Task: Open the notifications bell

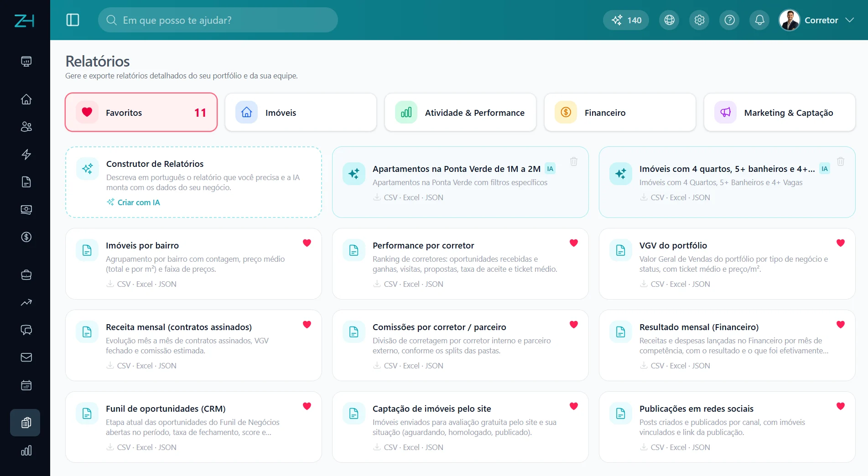Action: tap(759, 20)
